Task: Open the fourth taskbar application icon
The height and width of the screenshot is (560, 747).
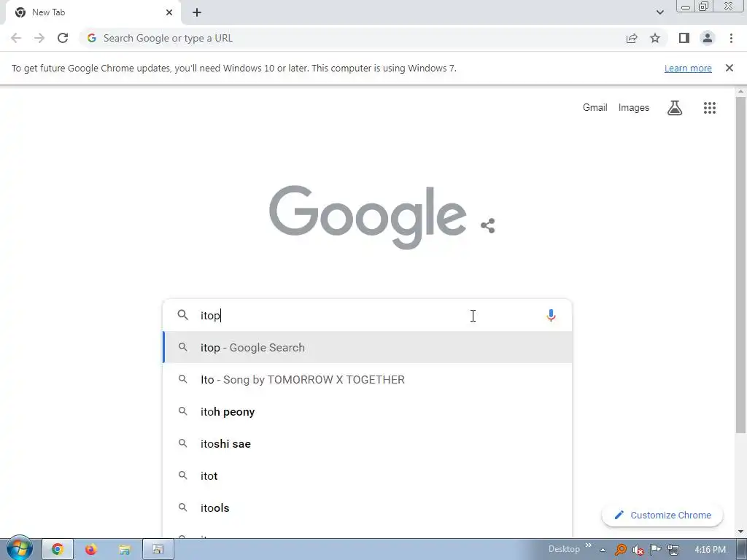Action: click(x=158, y=550)
